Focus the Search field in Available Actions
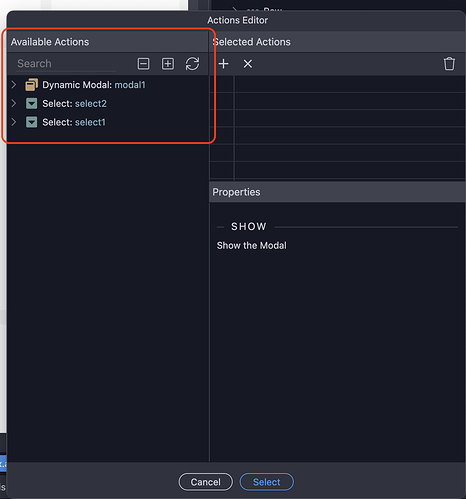Viewport: 466px width, 499px height. point(66,64)
